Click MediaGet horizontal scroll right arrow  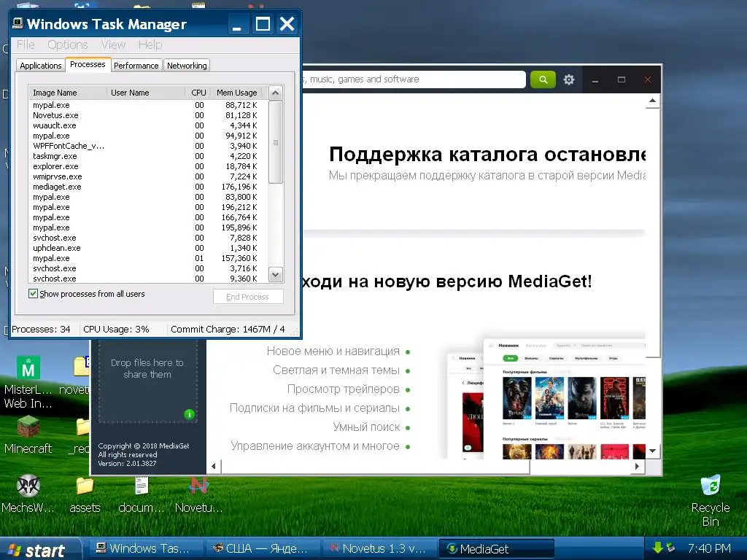637,466
